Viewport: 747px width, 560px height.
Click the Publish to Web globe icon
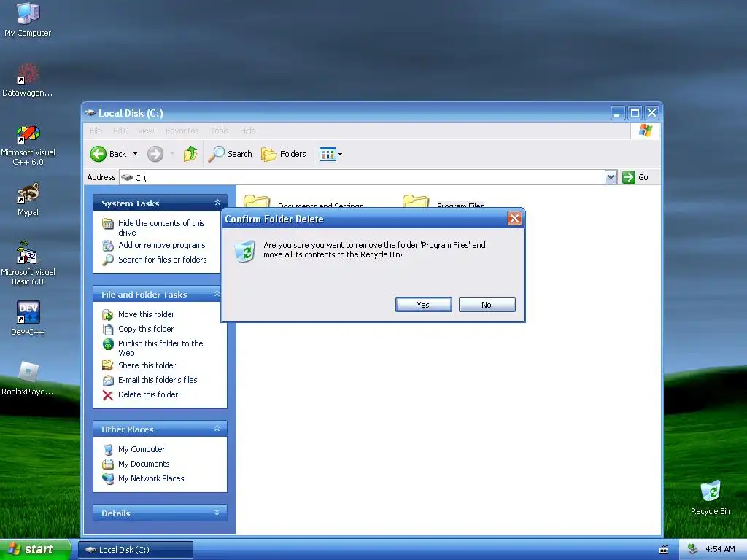coord(108,344)
